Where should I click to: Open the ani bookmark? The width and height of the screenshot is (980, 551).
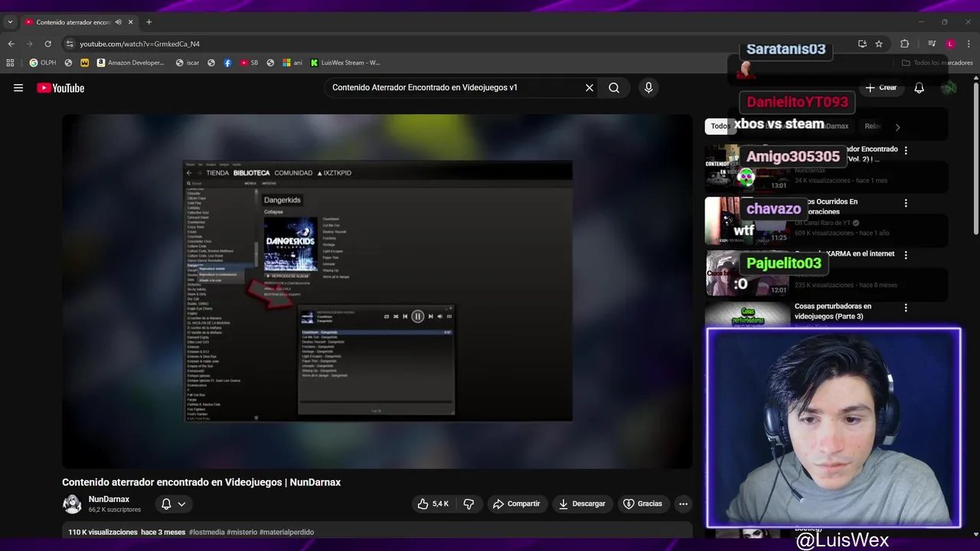[292, 63]
